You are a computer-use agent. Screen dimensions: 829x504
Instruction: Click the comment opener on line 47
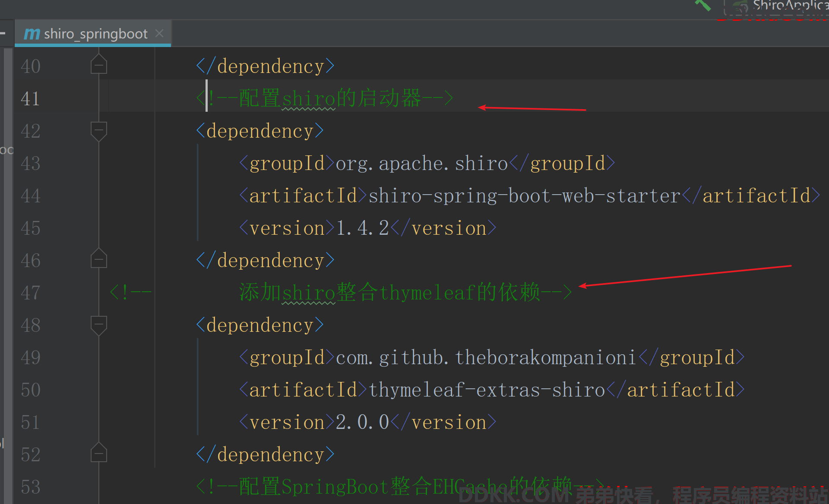click(x=130, y=293)
